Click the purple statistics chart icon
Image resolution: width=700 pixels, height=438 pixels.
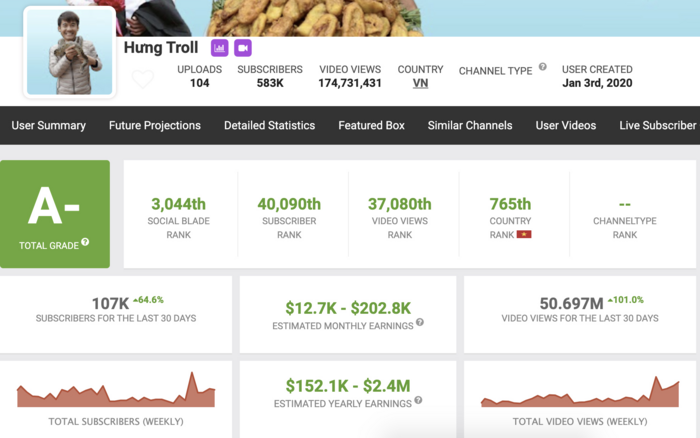pyautogui.click(x=220, y=48)
